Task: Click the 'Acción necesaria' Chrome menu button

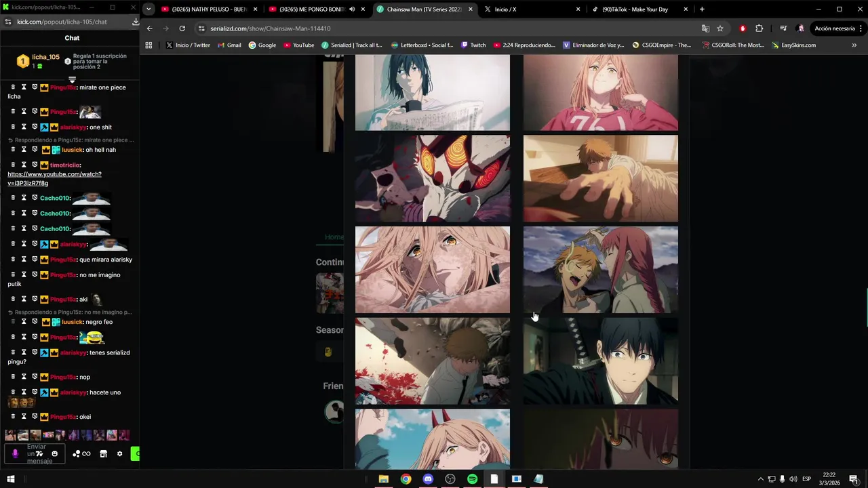Action: click(838, 28)
